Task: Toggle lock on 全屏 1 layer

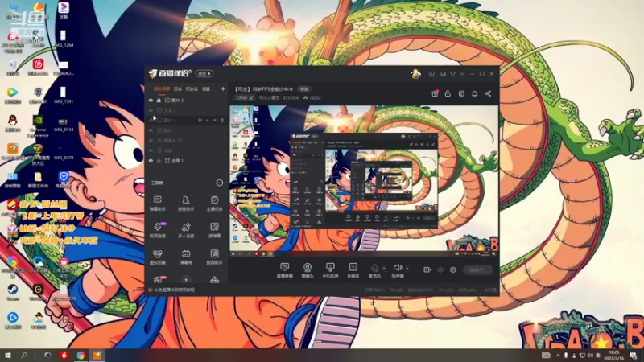Action: pos(159,160)
